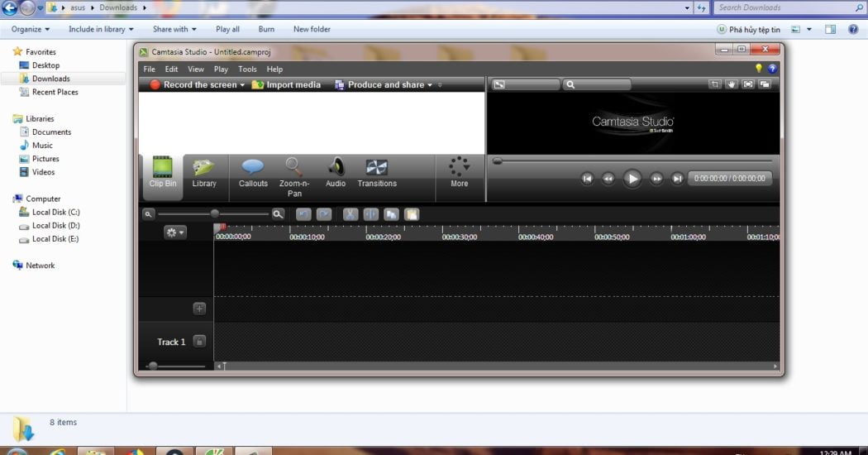Click the preview timecode display
Viewport: 868px width, 455px height.
[730, 179]
